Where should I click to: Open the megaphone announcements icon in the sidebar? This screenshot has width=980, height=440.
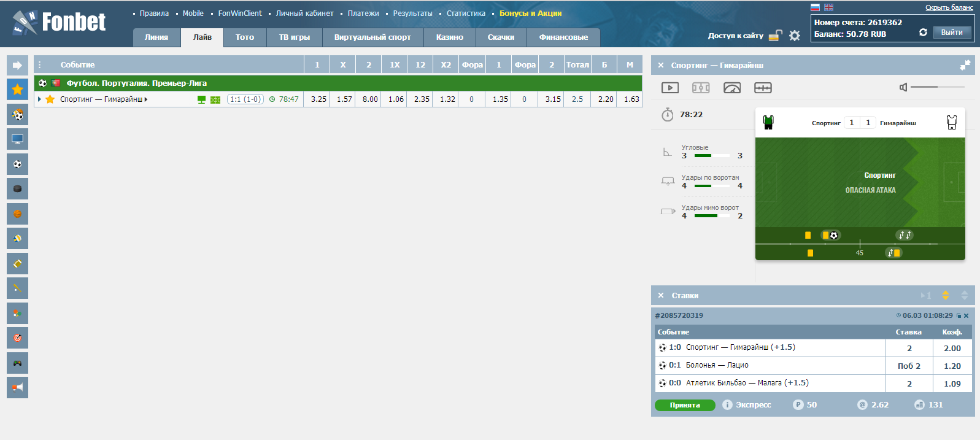coord(17,388)
